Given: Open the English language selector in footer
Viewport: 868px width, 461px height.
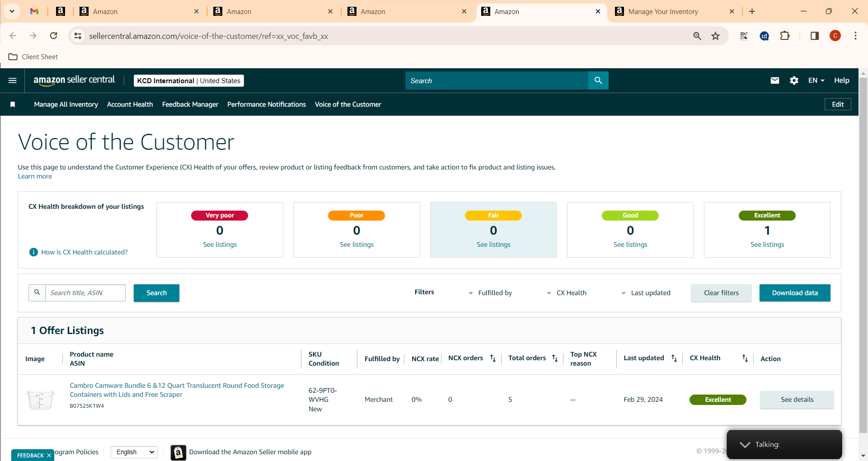Looking at the screenshot, I should click(134, 452).
